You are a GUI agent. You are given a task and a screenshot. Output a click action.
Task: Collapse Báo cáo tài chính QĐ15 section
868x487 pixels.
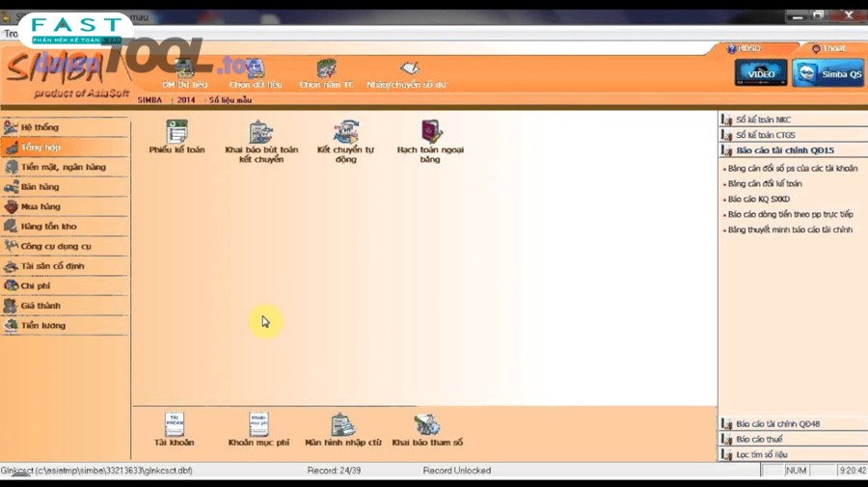coord(794,150)
